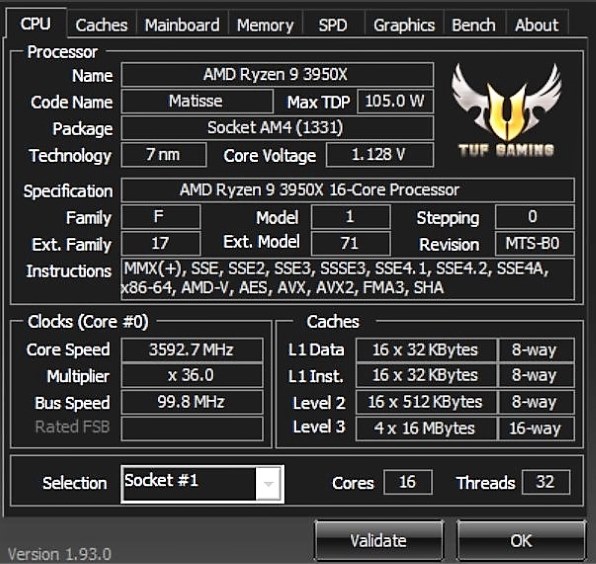Click the Rated FSB label
The height and width of the screenshot is (564, 596).
73,427
